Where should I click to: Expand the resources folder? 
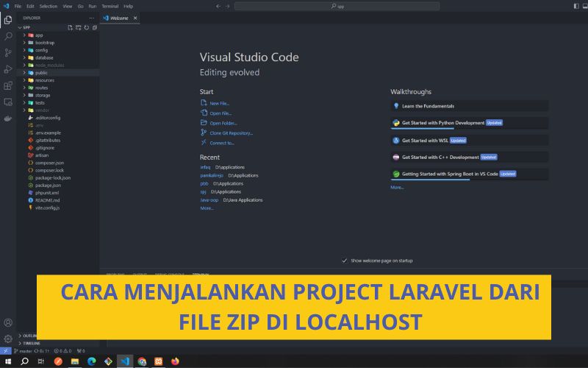tap(58, 80)
